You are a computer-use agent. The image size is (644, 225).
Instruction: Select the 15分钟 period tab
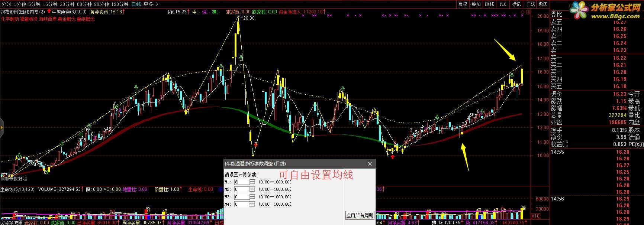coord(50,4)
